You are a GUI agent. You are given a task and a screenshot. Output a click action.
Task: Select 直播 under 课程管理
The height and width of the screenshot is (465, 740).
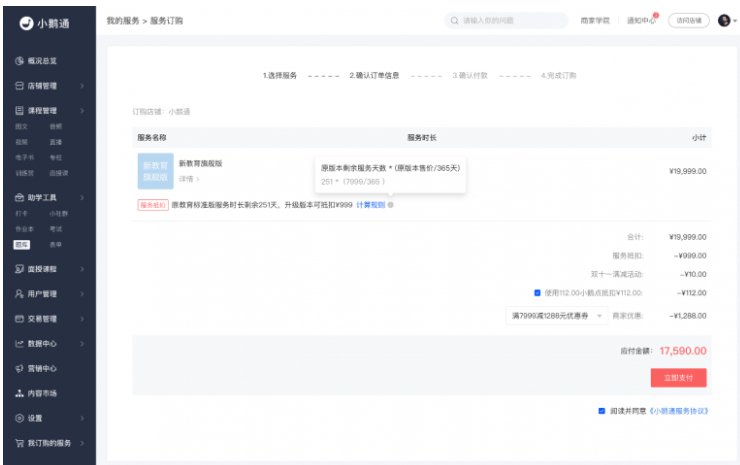coord(56,142)
